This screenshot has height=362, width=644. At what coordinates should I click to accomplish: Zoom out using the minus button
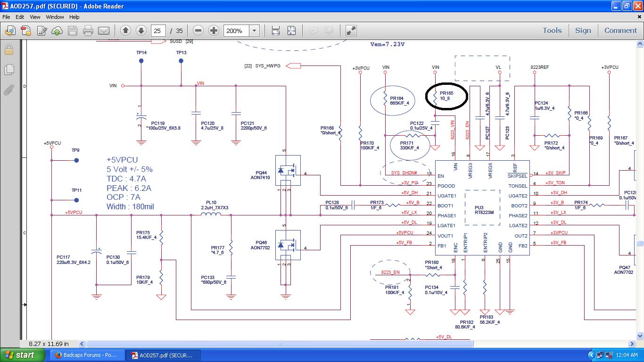[x=198, y=31]
